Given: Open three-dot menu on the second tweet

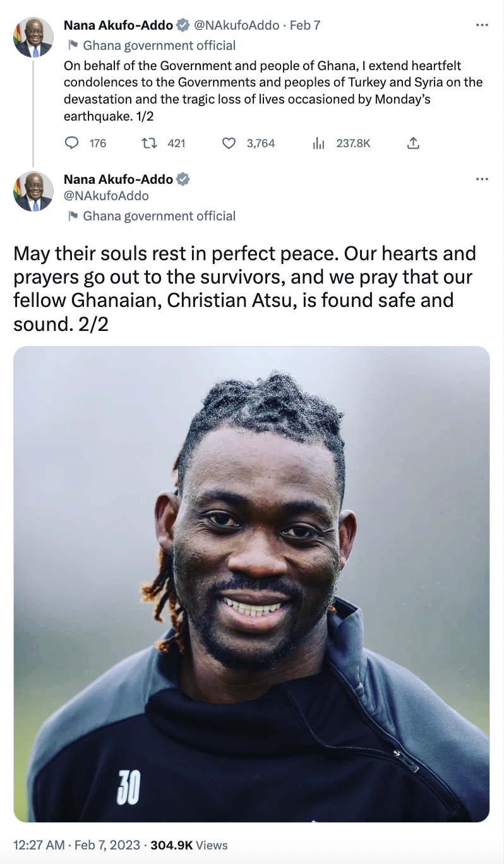Looking at the screenshot, I should 482,179.
